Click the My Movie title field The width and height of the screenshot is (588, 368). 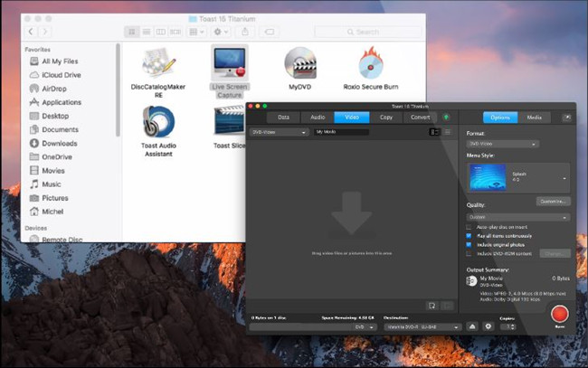[342, 132]
